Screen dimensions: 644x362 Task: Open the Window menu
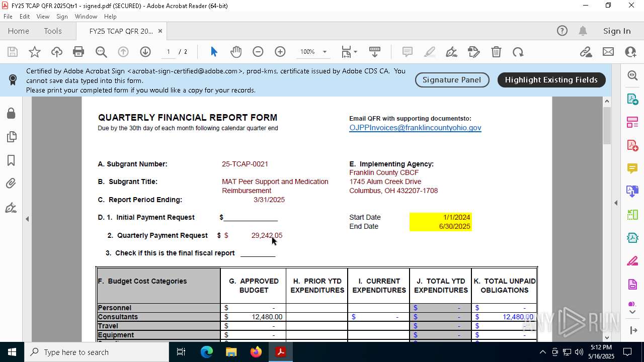click(x=86, y=17)
